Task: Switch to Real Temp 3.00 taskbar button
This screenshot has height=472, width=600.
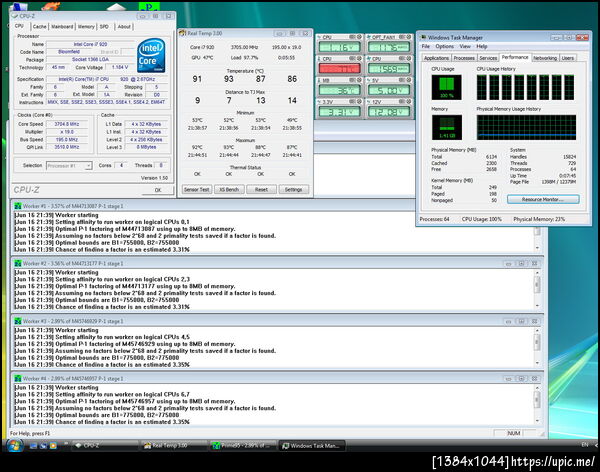Action: [173, 446]
